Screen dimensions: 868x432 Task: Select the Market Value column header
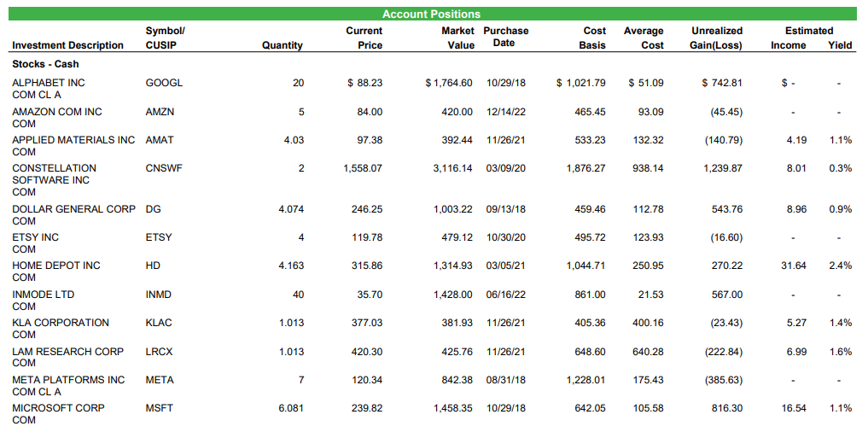coord(457,38)
